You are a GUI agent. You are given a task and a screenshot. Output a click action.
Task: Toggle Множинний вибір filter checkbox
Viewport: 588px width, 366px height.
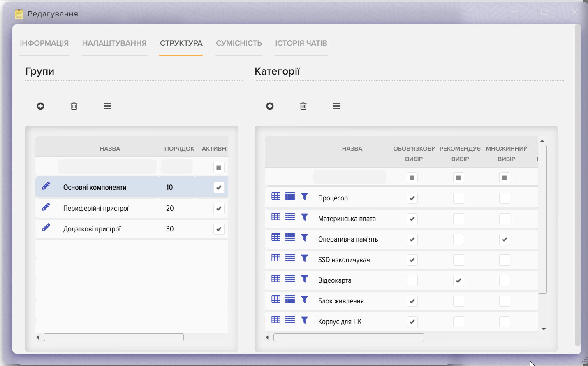point(505,178)
